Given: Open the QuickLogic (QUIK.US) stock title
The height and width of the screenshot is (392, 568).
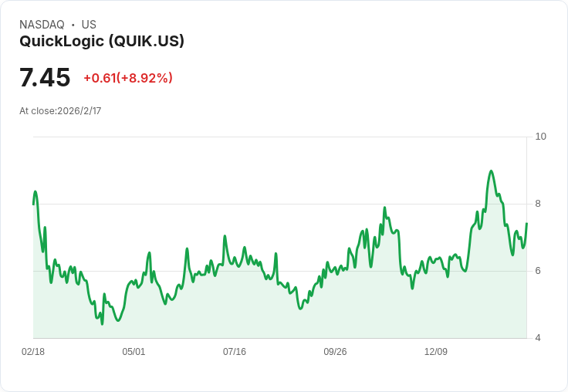Looking at the screenshot, I should point(102,42).
